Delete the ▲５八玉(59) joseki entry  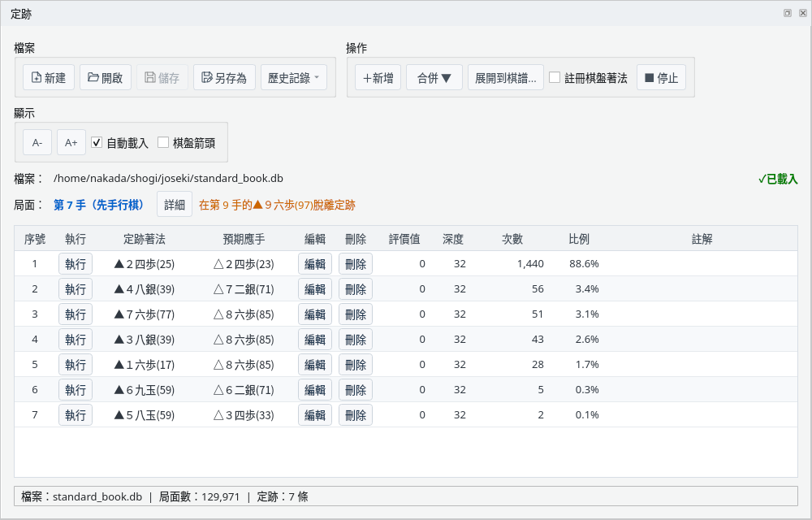[356, 415]
